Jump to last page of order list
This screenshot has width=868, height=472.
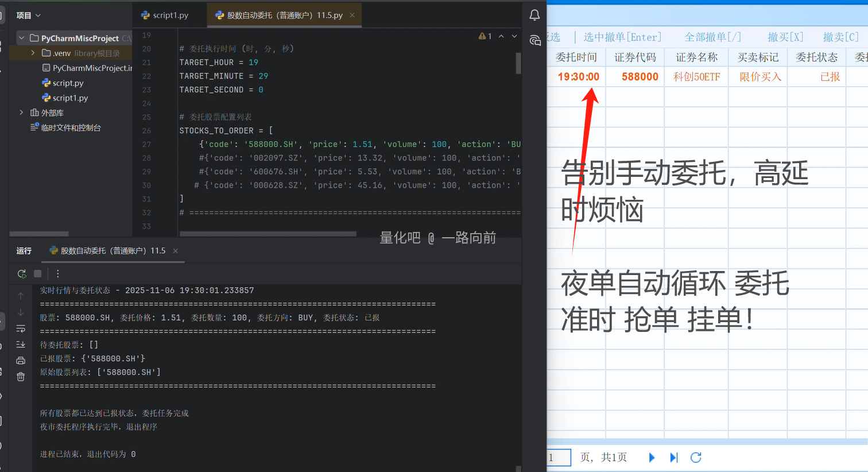[x=674, y=458]
